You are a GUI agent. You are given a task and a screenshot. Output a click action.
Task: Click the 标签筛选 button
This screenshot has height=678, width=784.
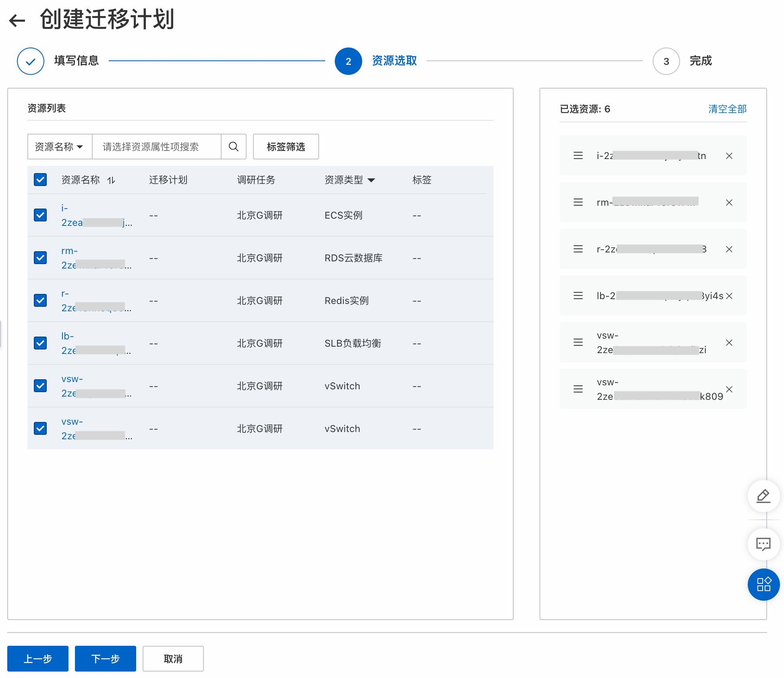[286, 147]
